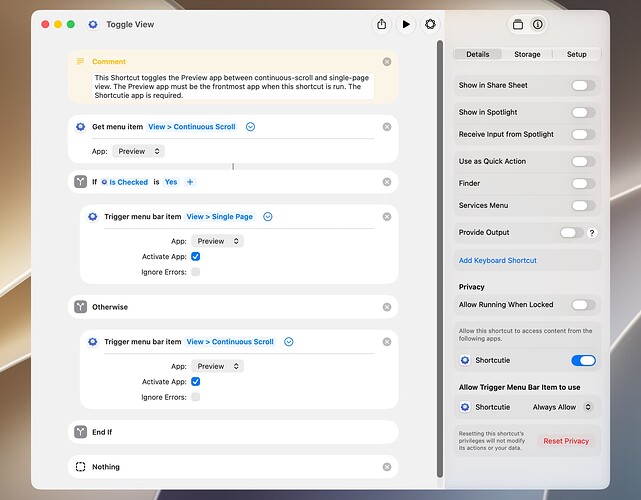Collapse Trigger Continuous Scroll options chevron

click(289, 342)
